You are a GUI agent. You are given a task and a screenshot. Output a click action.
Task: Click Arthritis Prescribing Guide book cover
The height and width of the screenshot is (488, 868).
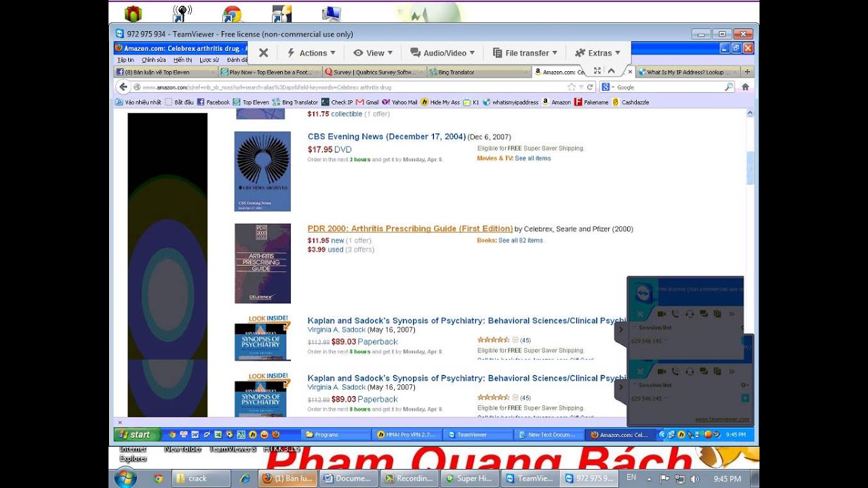tap(262, 264)
